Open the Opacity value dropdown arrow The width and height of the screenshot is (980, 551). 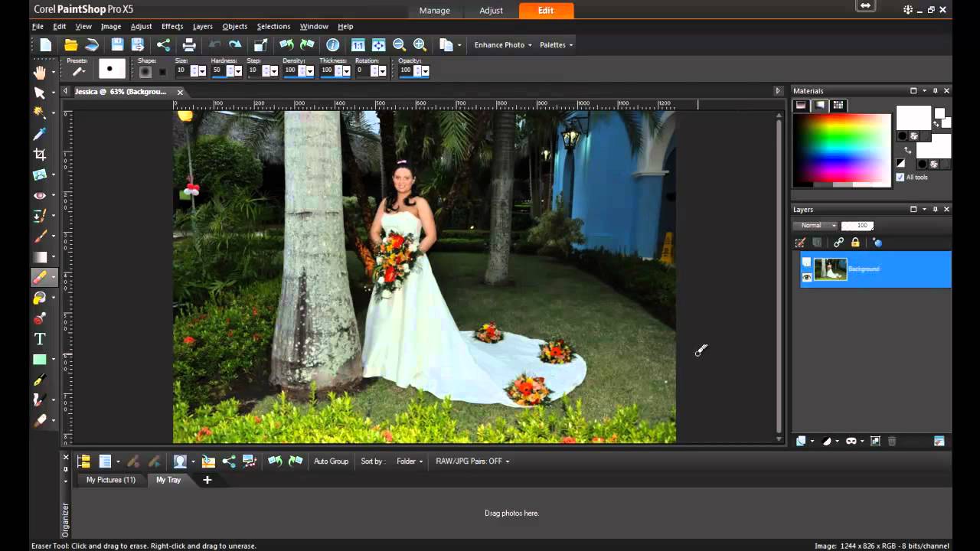pos(425,70)
